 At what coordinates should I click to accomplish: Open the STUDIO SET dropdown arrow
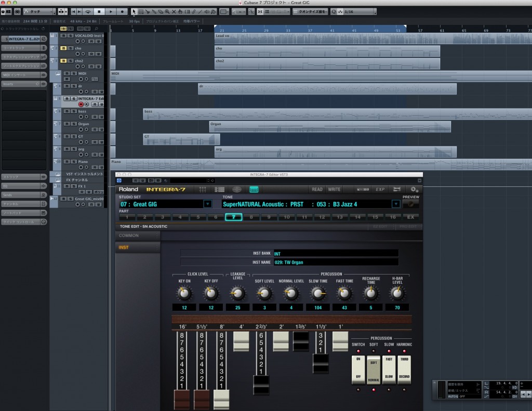tap(208, 204)
